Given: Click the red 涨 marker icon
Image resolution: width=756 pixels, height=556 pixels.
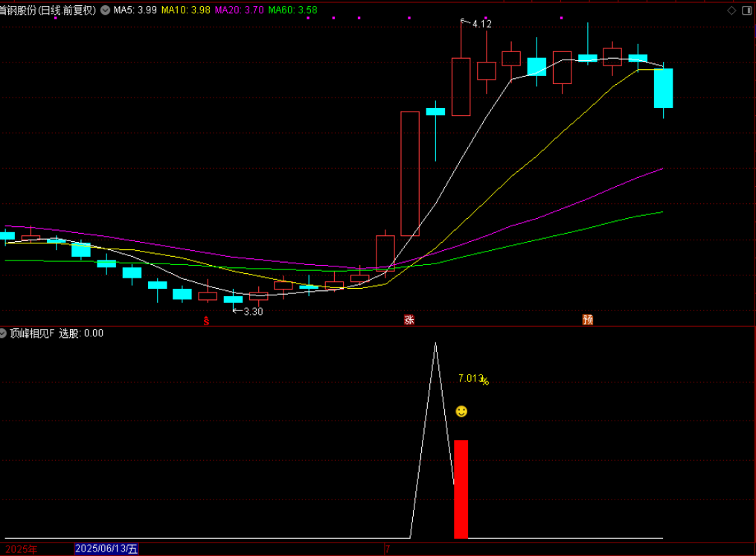Looking at the screenshot, I should pos(409,320).
